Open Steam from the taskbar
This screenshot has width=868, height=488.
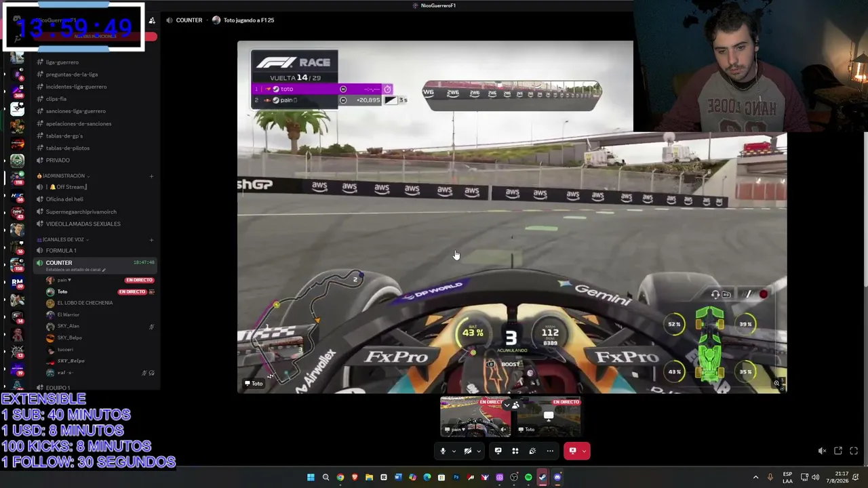point(542,477)
